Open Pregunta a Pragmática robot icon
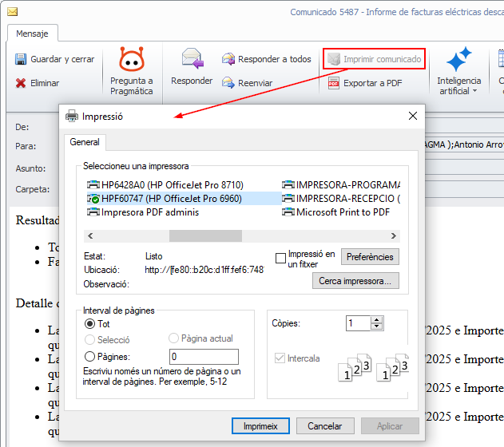 132,59
